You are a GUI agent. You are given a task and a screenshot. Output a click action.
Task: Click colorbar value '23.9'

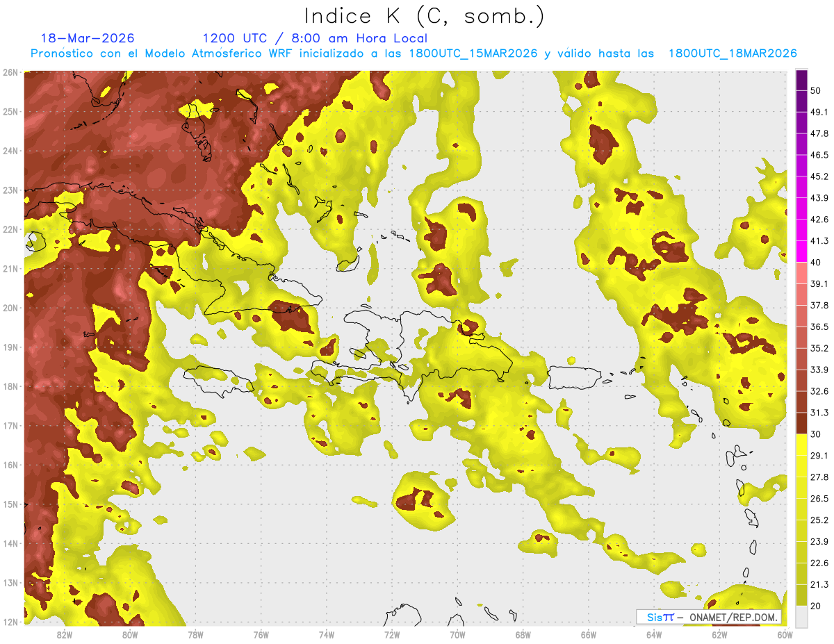(819, 541)
